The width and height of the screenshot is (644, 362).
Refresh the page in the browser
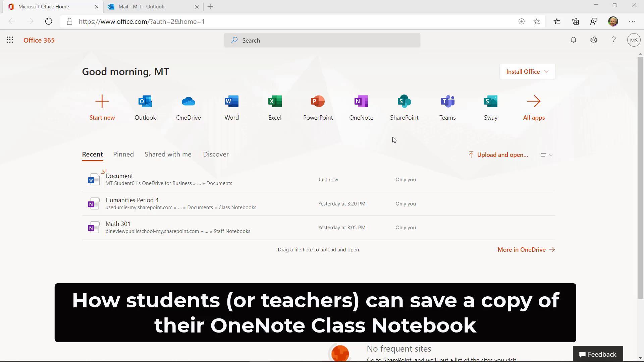[x=49, y=21]
